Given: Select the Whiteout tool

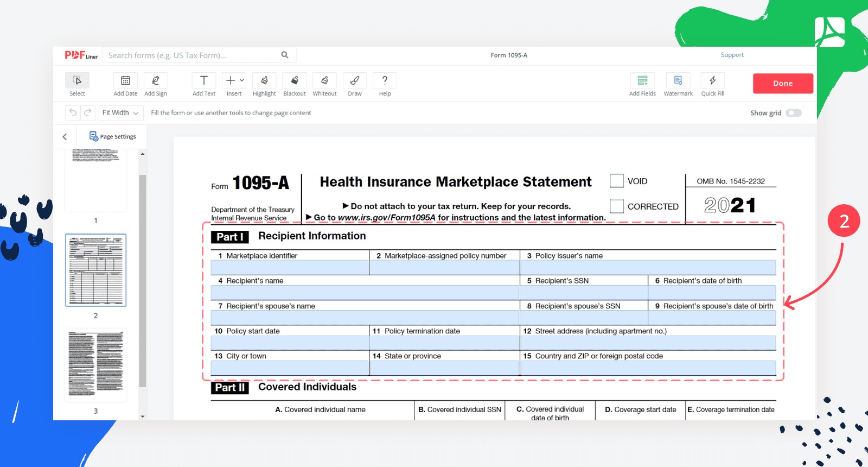Looking at the screenshot, I should coord(324,81).
